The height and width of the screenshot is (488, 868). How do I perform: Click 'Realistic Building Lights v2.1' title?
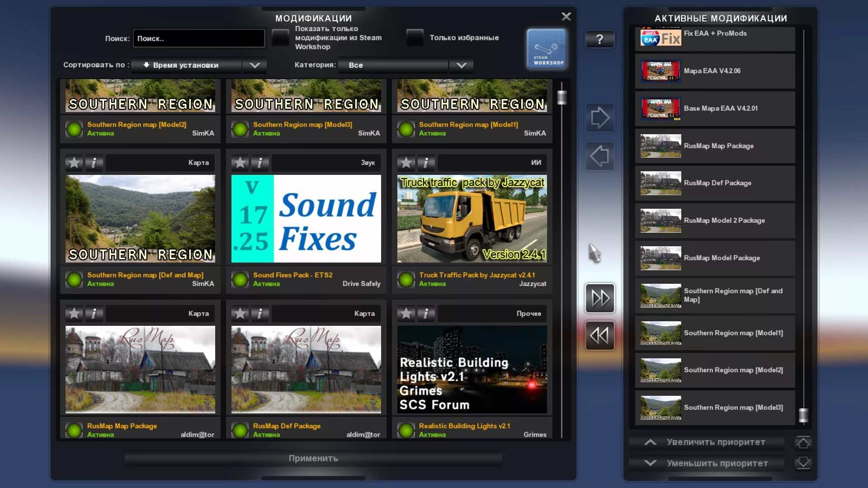click(464, 426)
